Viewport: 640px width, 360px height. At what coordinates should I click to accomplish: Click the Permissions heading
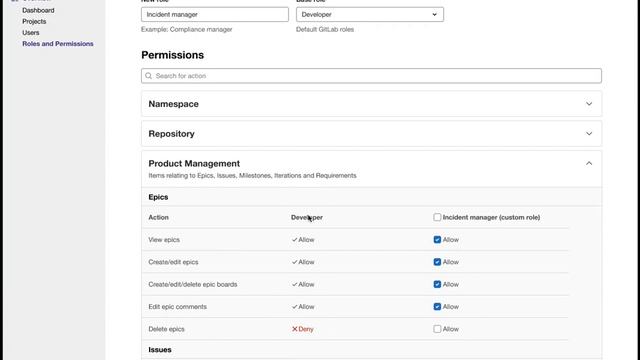point(173,55)
